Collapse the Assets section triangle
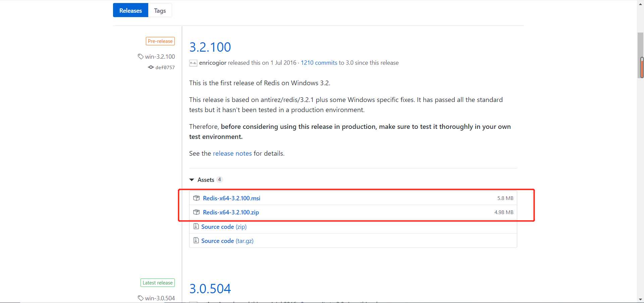644x303 pixels. 192,180
